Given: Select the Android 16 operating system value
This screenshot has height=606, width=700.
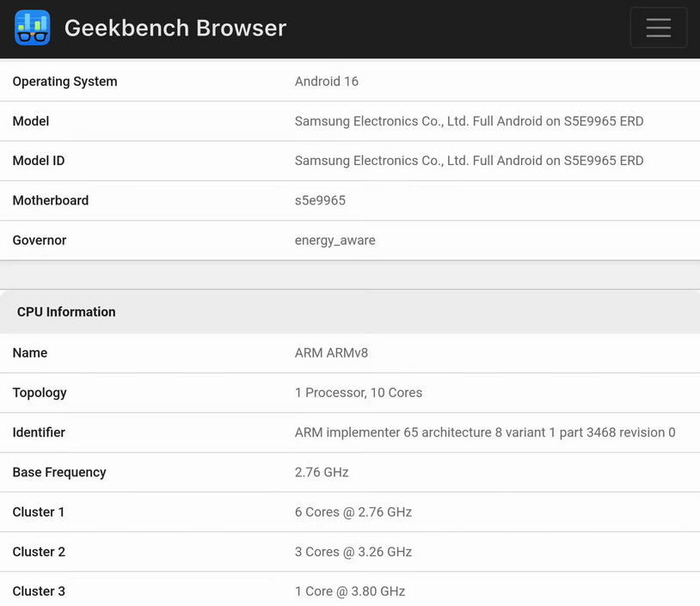Looking at the screenshot, I should [327, 81].
